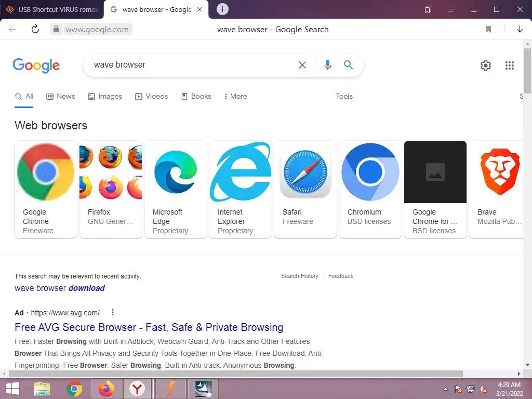The image size is (532, 399).
Task: Switch to Books results tab
Action: [x=196, y=96]
